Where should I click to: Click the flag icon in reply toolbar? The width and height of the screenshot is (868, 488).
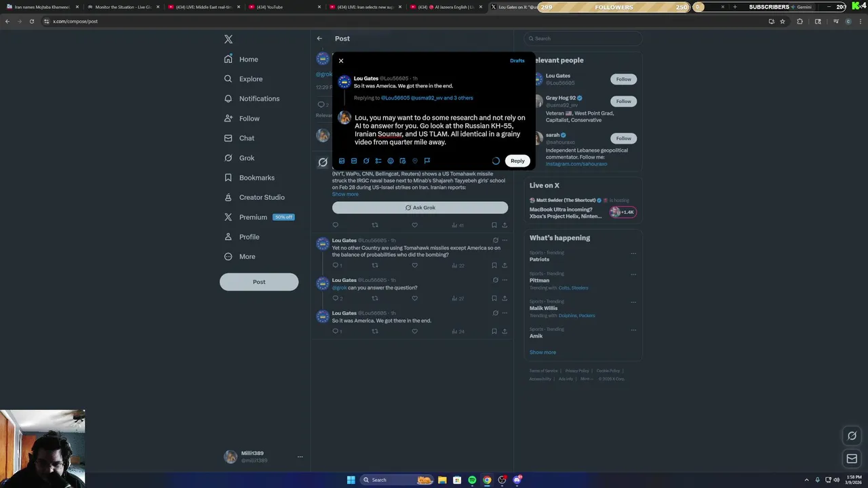pyautogui.click(x=427, y=161)
